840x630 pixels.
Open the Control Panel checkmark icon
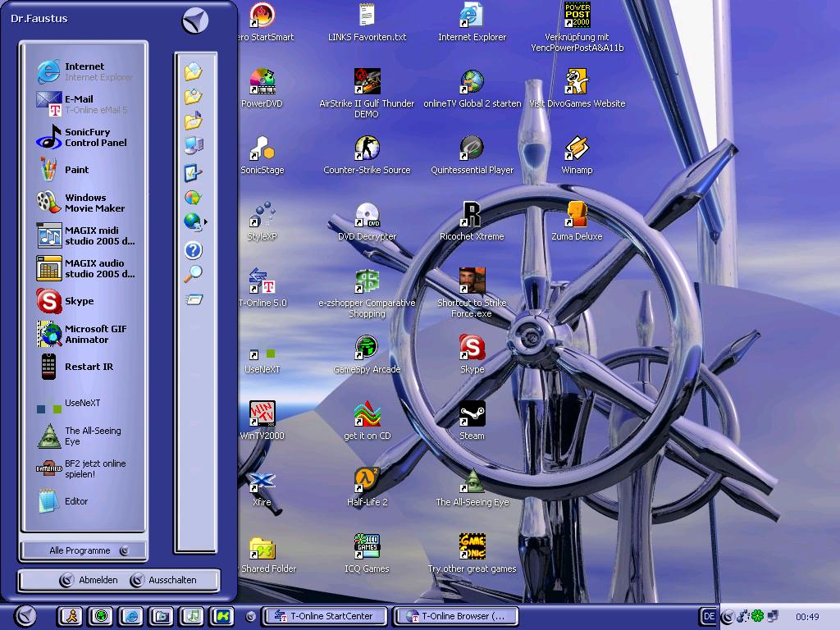point(193,172)
